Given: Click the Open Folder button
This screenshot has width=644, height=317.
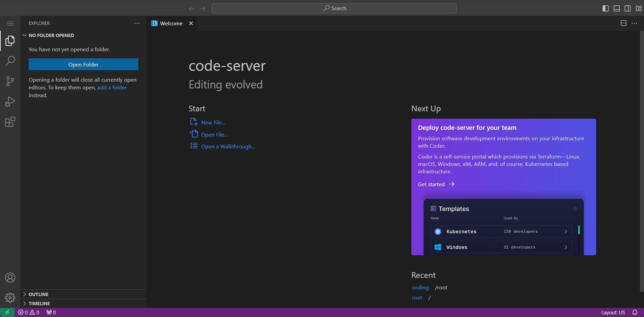Looking at the screenshot, I should pyautogui.click(x=83, y=64).
